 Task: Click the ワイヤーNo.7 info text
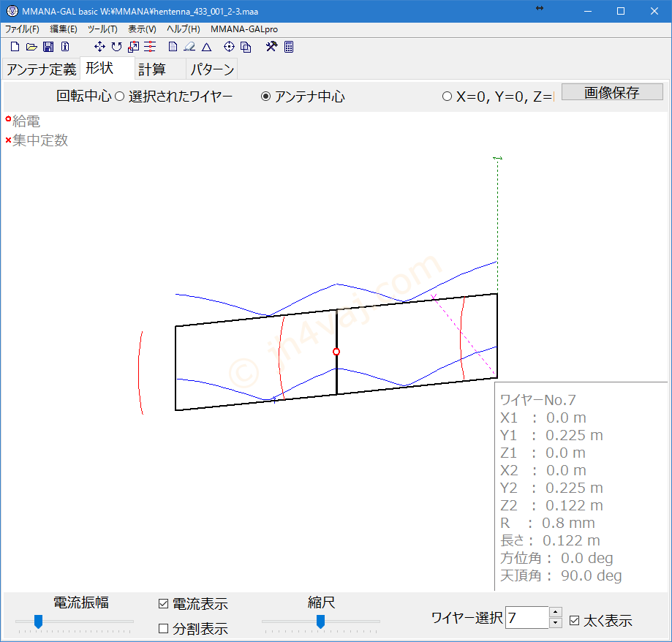pyautogui.click(x=538, y=400)
